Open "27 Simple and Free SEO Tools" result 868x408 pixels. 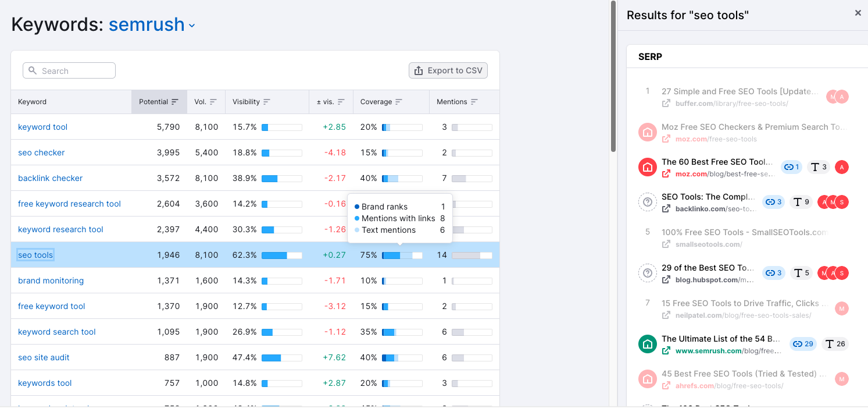pos(740,91)
